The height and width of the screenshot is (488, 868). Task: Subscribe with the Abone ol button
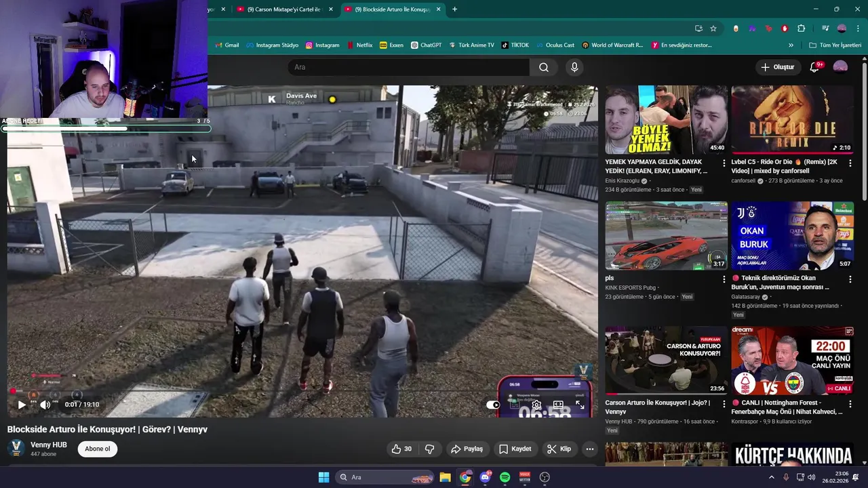(98, 449)
